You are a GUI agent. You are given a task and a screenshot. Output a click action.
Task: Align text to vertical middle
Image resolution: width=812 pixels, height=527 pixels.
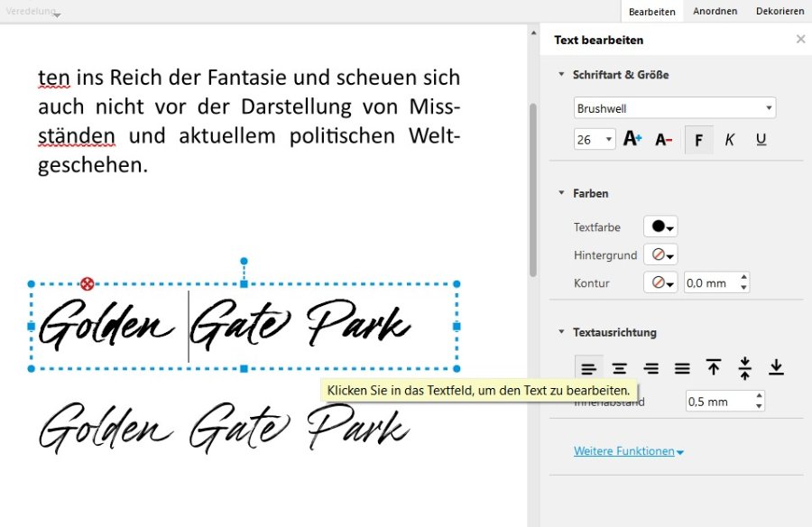pyautogui.click(x=744, y=368)
